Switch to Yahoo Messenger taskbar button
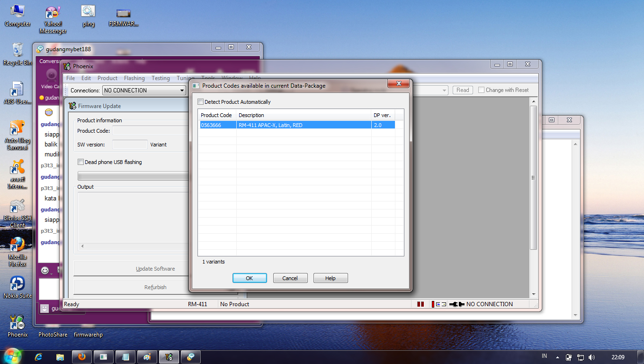The image size is (644, 364). pos(190,357)
